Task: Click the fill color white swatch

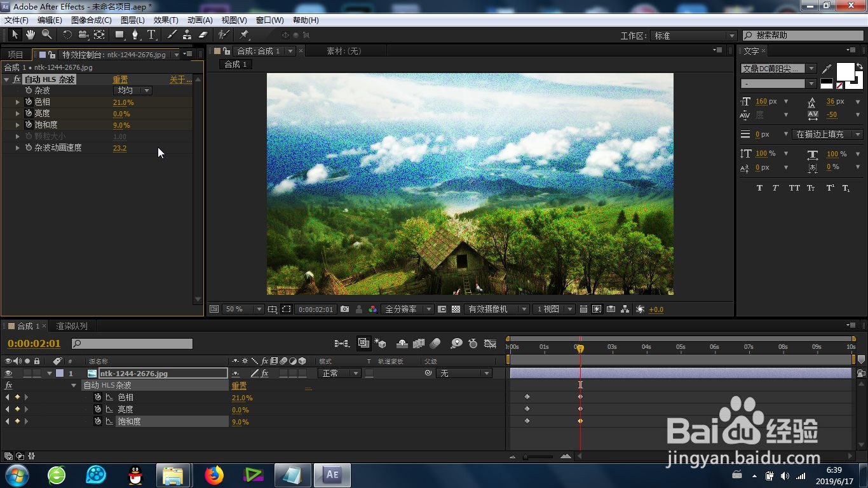Action: click(x=846, y=71)
